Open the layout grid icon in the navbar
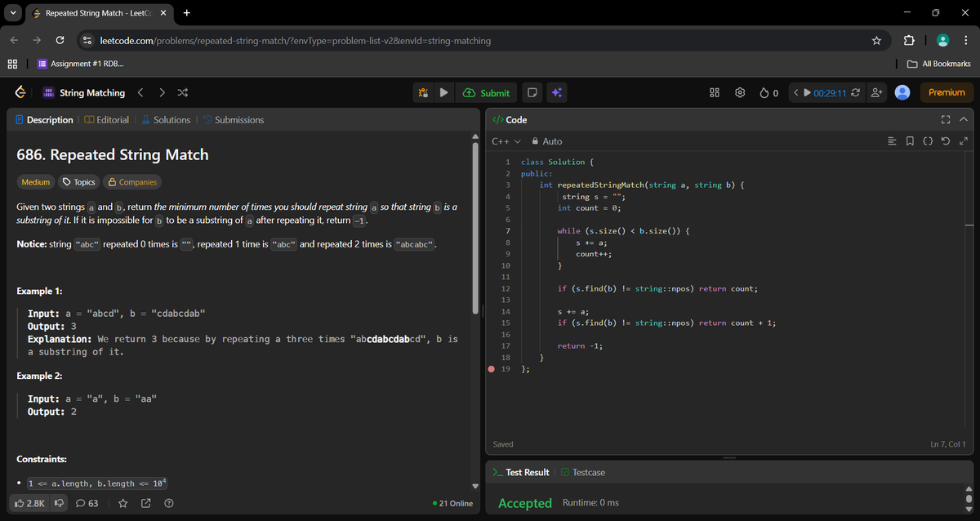Viewport: 980px width, 521px height. (x=715, y=92)
